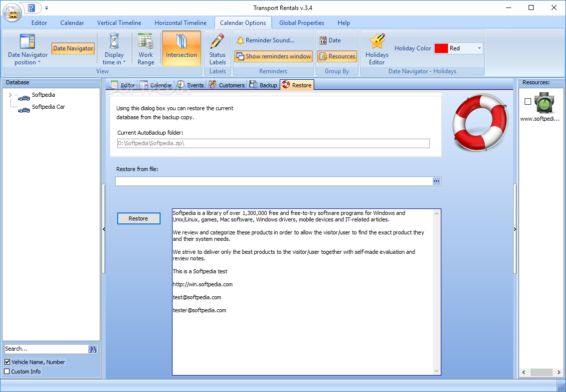
Task: Open the Vertical Timeline ribbon tab
Action: pos(119,23)
